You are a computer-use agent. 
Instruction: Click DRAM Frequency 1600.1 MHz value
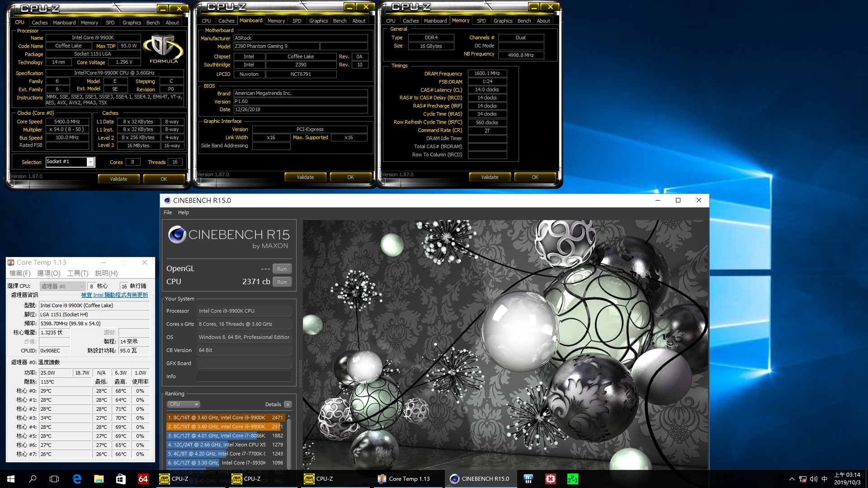(x=487, y=73)
